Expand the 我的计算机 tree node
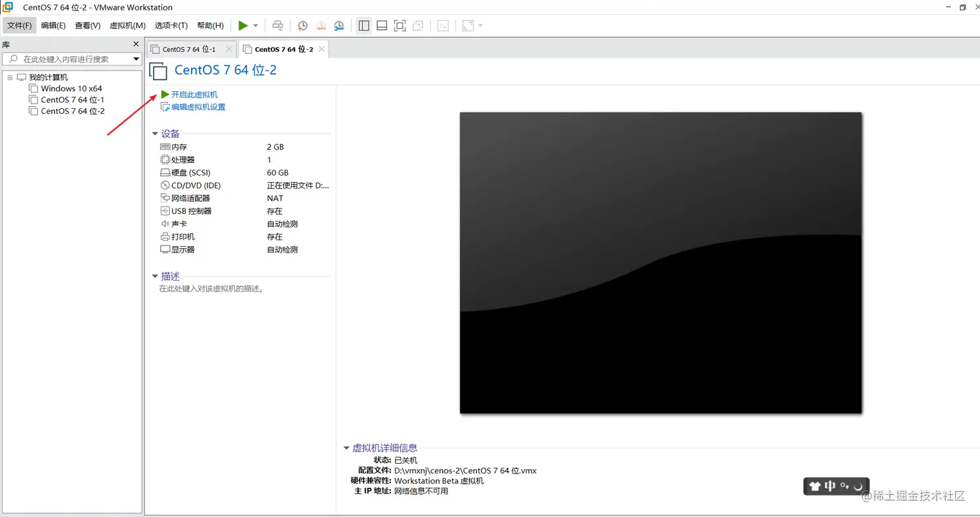The width and height of the screenshot is (980, 517). click(10, 76)
